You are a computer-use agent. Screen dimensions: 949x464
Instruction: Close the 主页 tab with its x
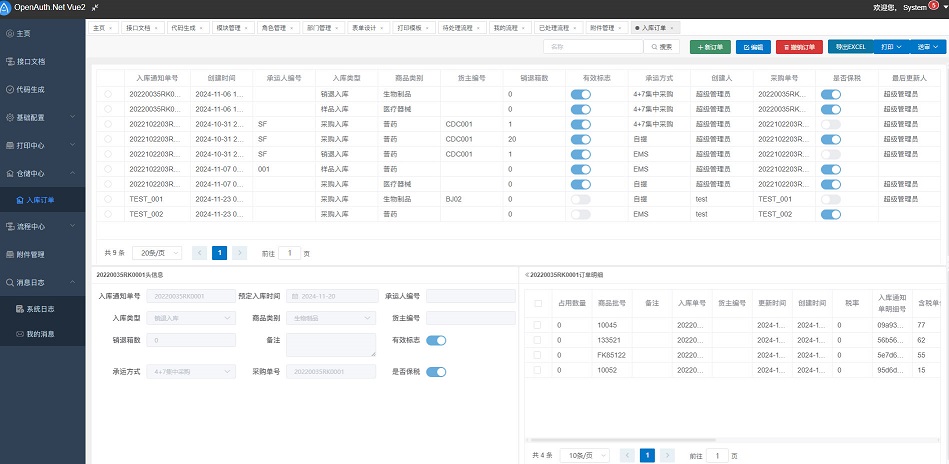[x=110, y=28]
